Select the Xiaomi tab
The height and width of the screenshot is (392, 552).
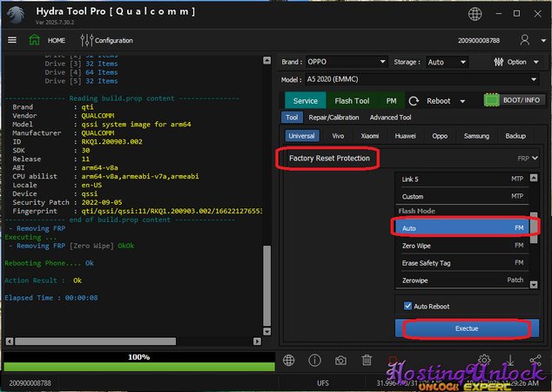pyautogui.click(x=370, y=136)
